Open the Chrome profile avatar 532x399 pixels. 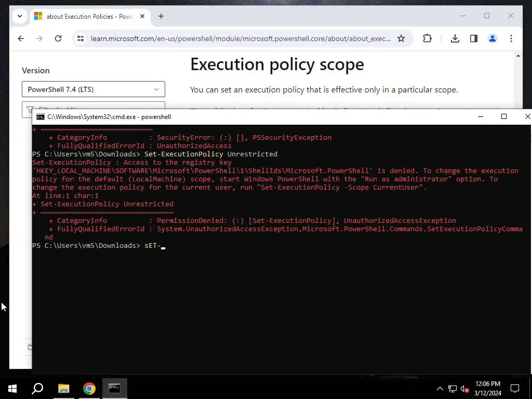(493, 38)
